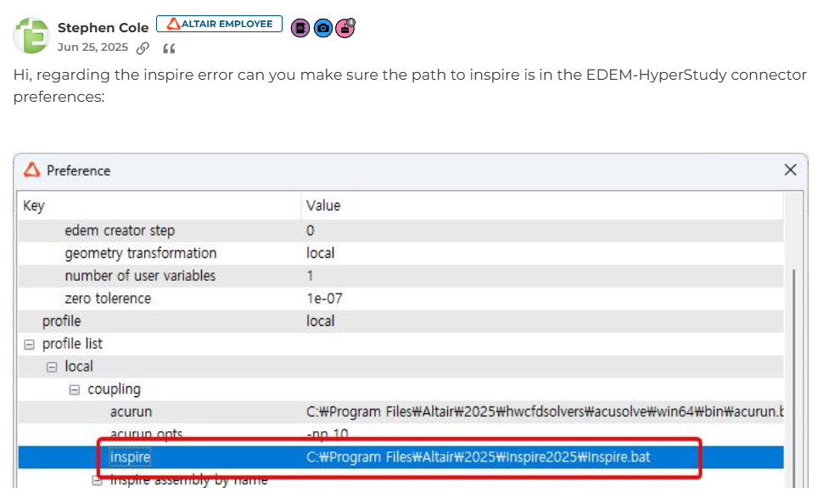The image size is (818, 504).
Task: Select the acurun row
Action: (401, 412)
